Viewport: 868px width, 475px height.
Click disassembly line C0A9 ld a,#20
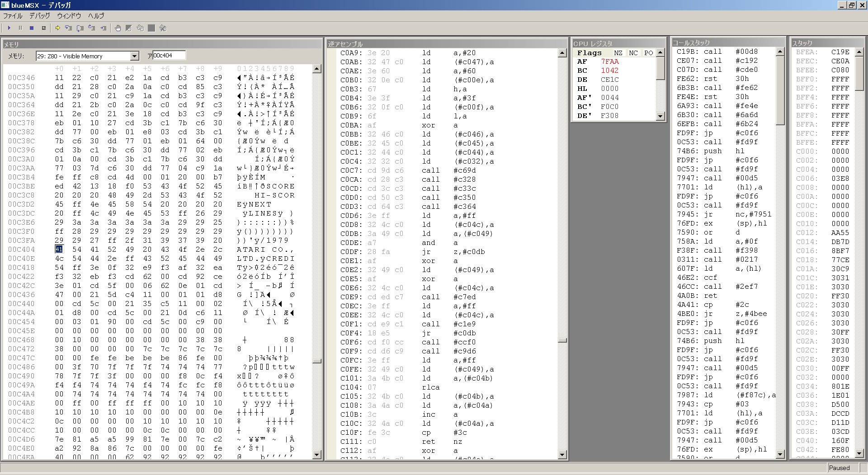[x=408, y=53]
